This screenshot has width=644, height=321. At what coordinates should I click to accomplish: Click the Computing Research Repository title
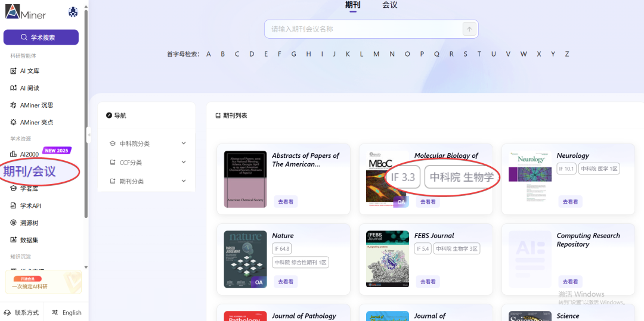pyautogui.click(x=588, y=240)
